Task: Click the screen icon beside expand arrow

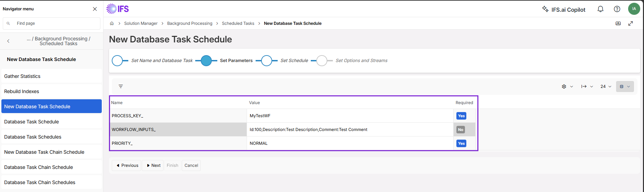Action: click(x=618, y=23)
